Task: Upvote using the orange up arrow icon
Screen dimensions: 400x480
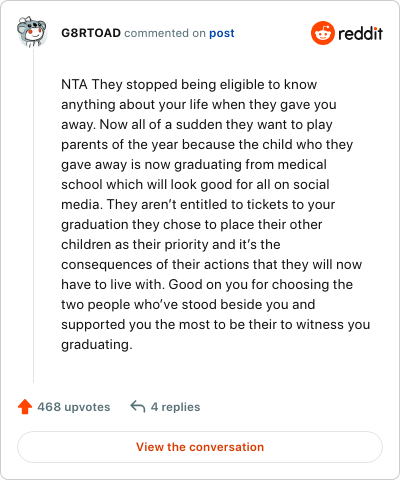Action: (25, 407)
